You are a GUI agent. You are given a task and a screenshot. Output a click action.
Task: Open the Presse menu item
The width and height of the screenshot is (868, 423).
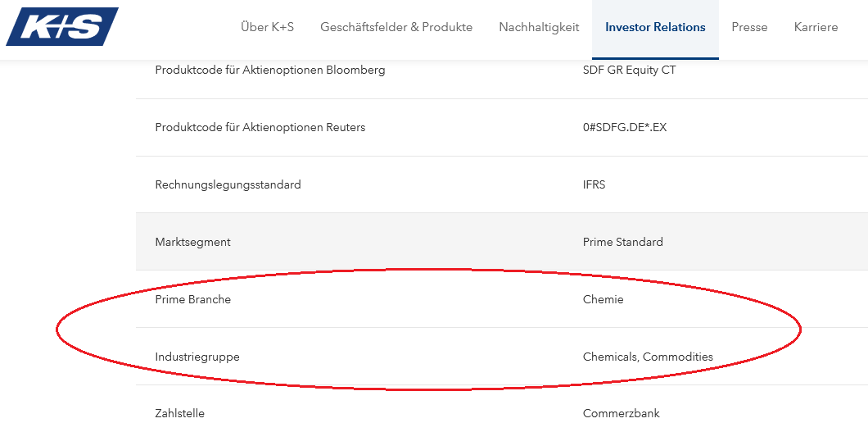(749, 27)
